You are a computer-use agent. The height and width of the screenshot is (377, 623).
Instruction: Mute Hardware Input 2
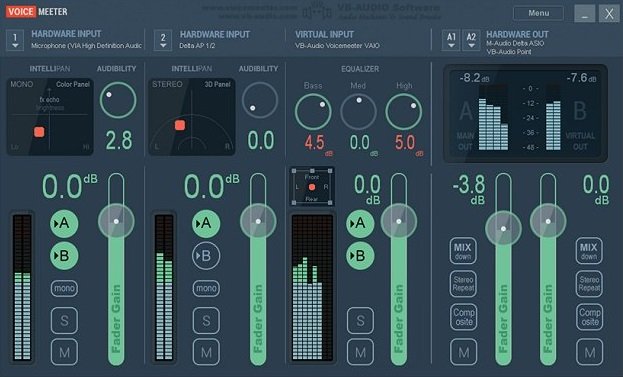(206, 352)
